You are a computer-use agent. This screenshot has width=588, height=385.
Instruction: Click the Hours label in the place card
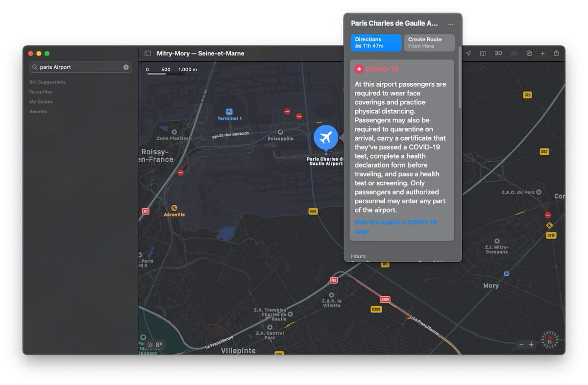(358, 256)
